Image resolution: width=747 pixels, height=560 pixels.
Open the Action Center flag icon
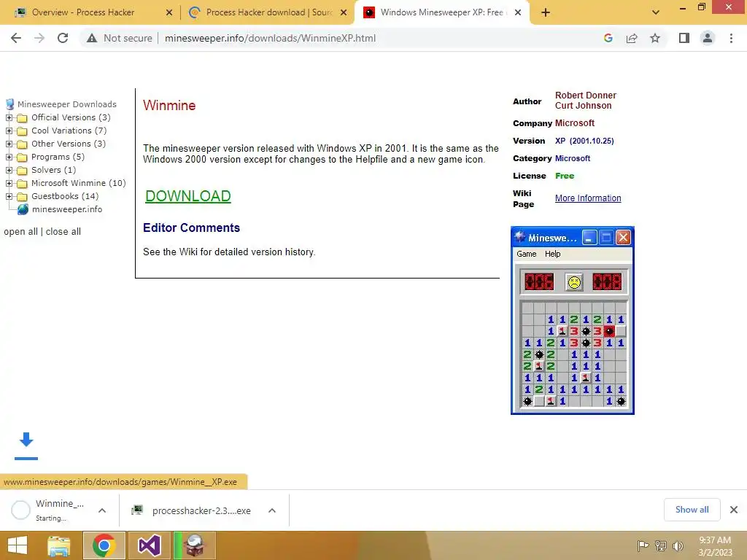click(643, 545)
